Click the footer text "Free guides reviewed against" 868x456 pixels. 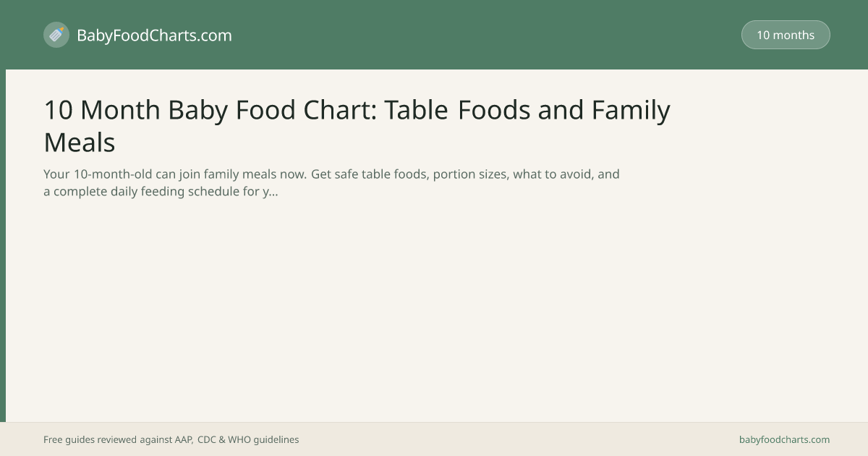coord(108,439)
